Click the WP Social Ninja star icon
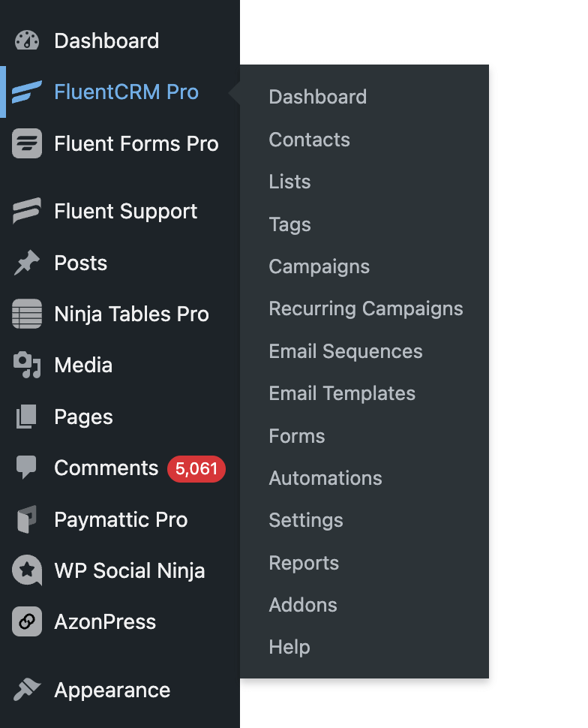588x728 pixels. (x=26, y=570)
